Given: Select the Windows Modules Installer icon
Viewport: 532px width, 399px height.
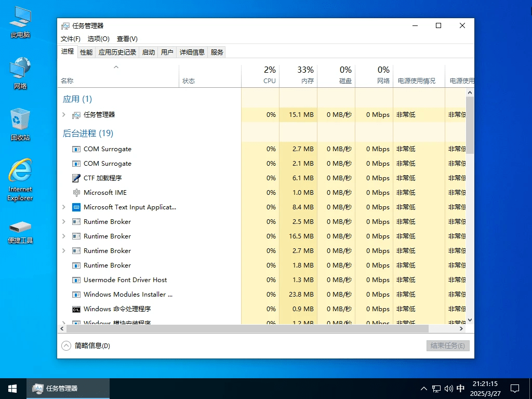Looking at the screenshot, I should coord(76,294).
